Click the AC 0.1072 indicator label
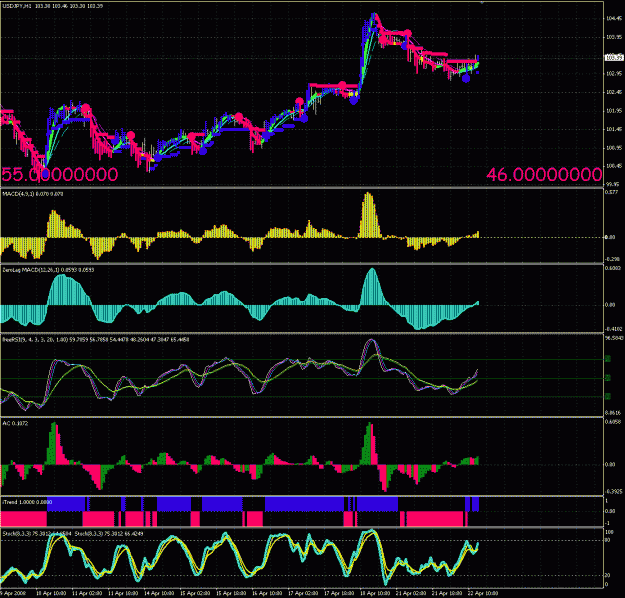 (x=15, y=423)
